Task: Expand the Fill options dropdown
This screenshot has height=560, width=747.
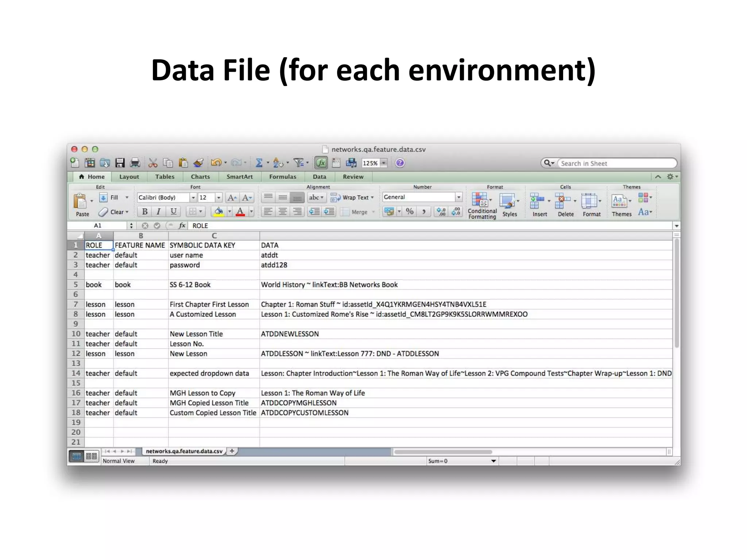Action: 127,197
